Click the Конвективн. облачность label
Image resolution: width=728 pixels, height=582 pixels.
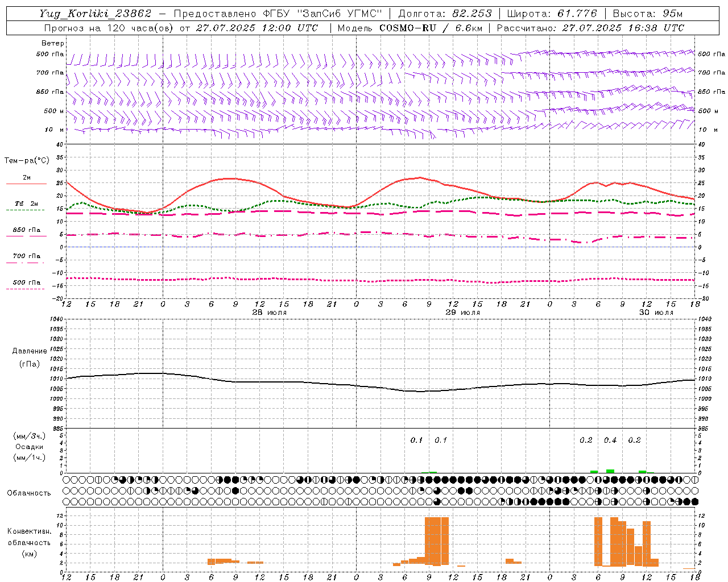[x=29, y=537]
